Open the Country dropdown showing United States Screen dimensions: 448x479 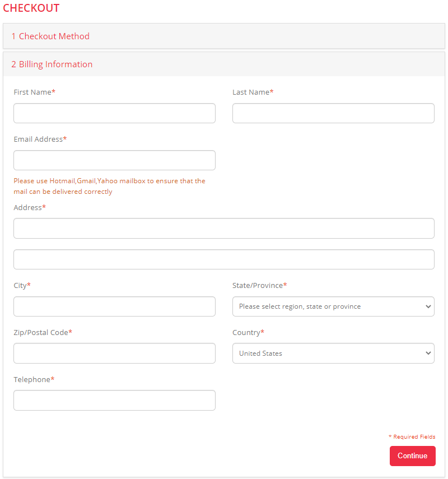tap(333, 354)
